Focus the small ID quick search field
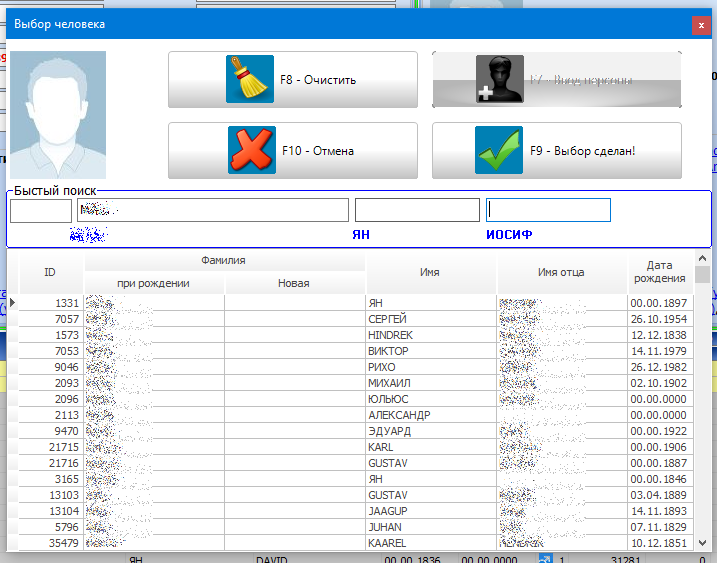Viewport: 717px width, 563px height. point(41,211)
